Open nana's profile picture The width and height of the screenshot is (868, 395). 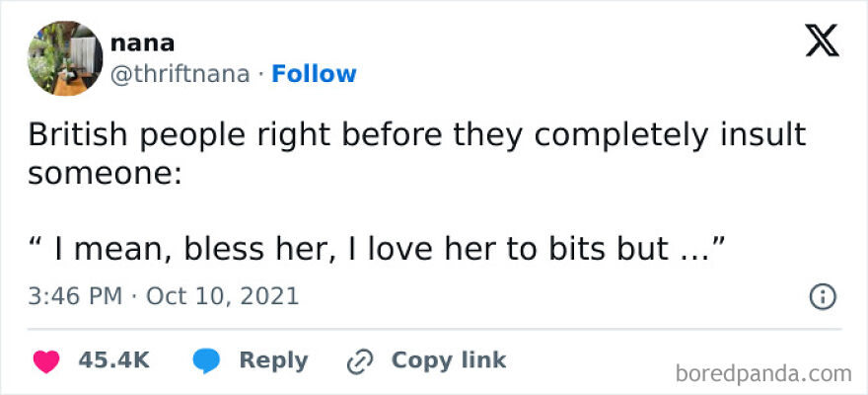(65, 58)
